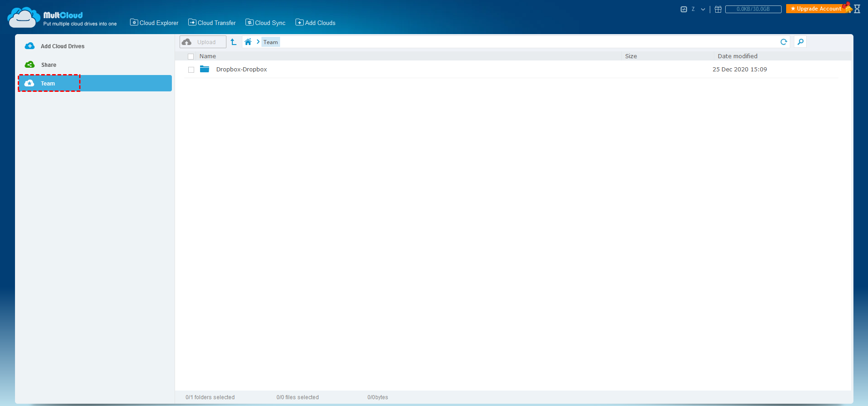Open the activity monitor icon in header
868x406 pixels.
coord(683,9)
